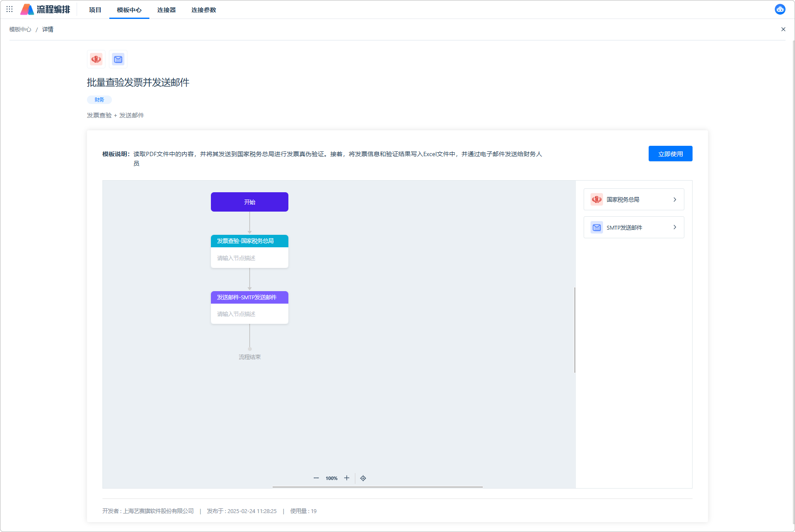Click the red tax bureau icon above title
Image resolution: width=795 pixels, height=532 pixels.
[96, 59]
